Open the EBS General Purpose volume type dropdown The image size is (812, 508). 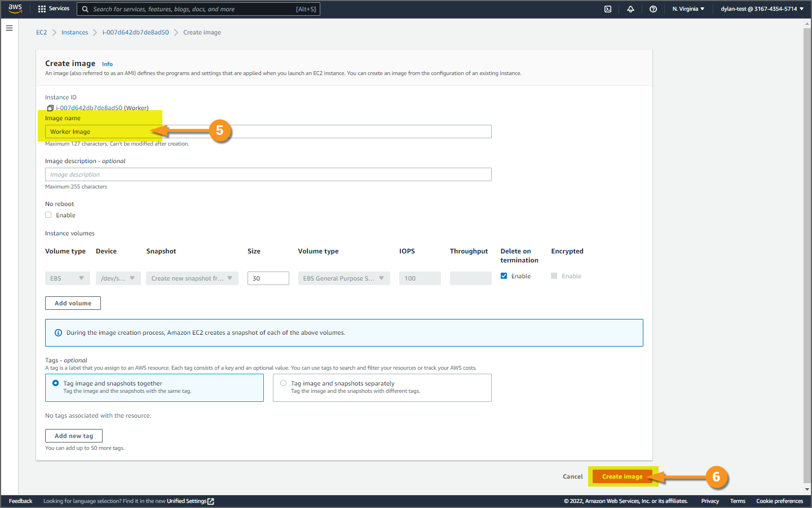click(x=344, y=278)
